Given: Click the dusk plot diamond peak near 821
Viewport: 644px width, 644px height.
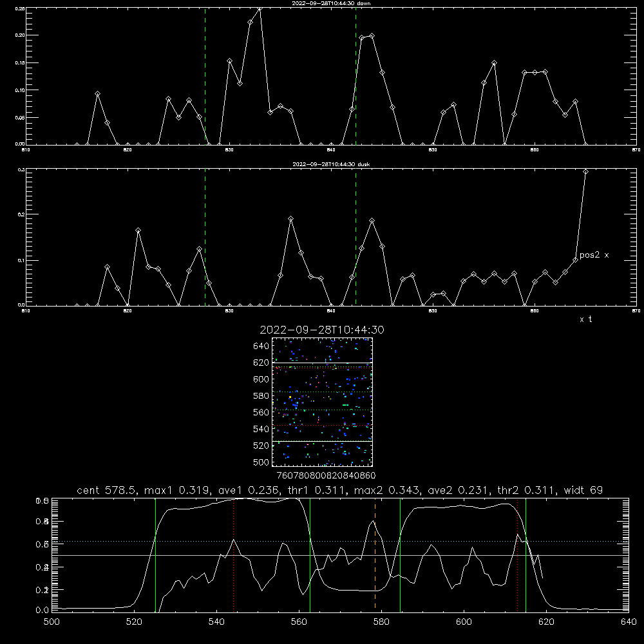Looking at the screenshot, I should [138, 231].
